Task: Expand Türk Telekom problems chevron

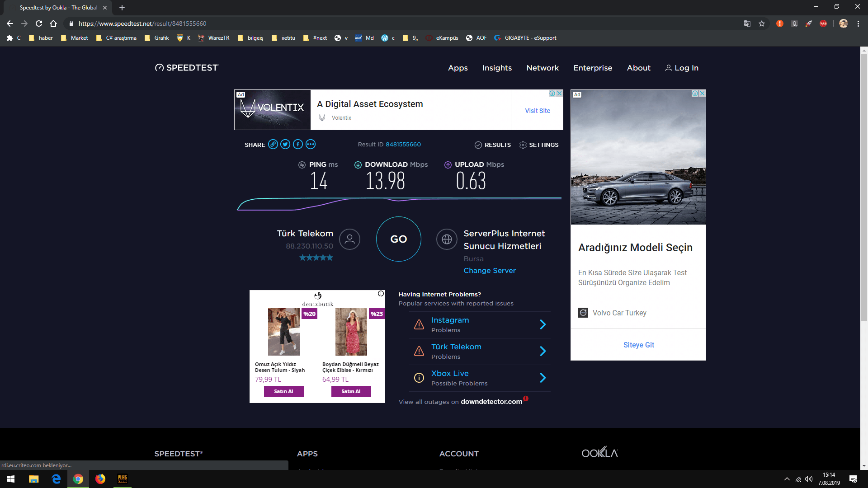Action: (x=543, y=351)
